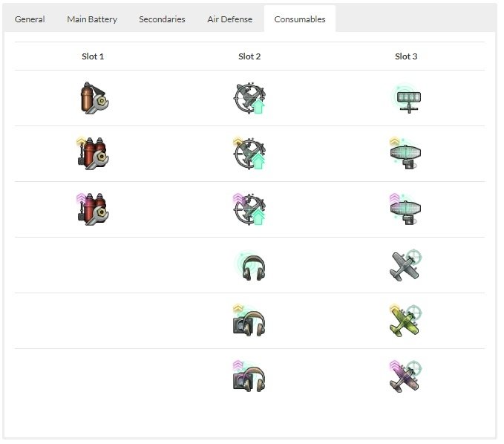Go to the Secondaries tab

tap(162, 19)
